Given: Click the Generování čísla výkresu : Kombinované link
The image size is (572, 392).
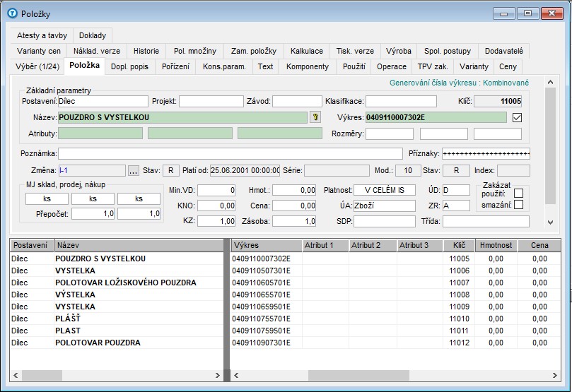Looking at the screenshot, I should [459, 83].
